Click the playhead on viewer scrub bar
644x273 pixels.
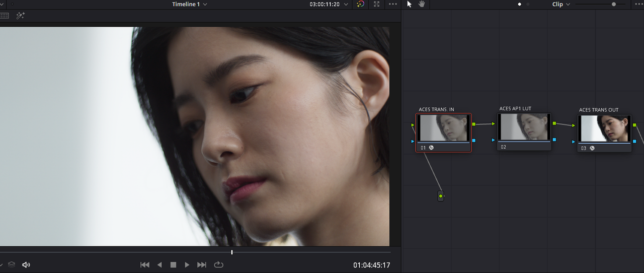(x=232, y=252)
